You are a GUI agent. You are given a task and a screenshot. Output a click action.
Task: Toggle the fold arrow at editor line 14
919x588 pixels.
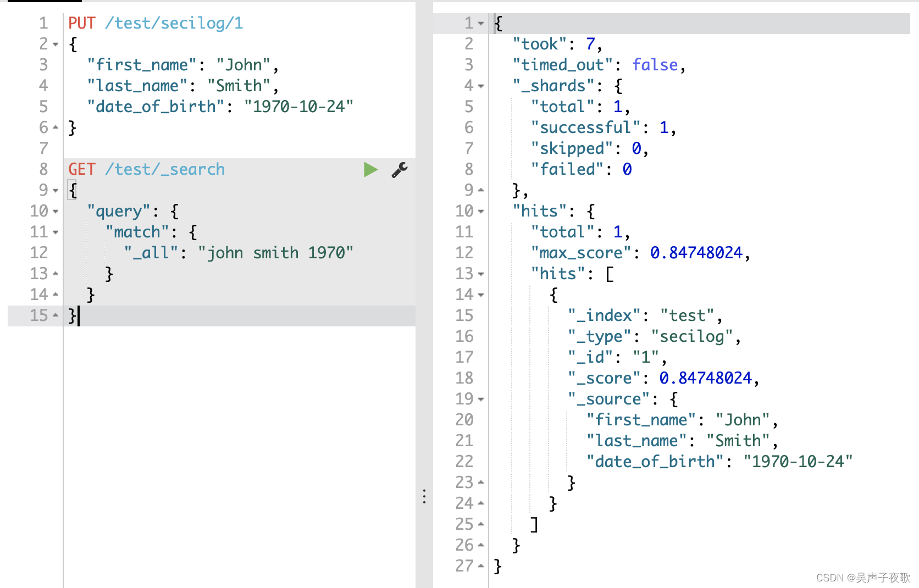point(56,295)
